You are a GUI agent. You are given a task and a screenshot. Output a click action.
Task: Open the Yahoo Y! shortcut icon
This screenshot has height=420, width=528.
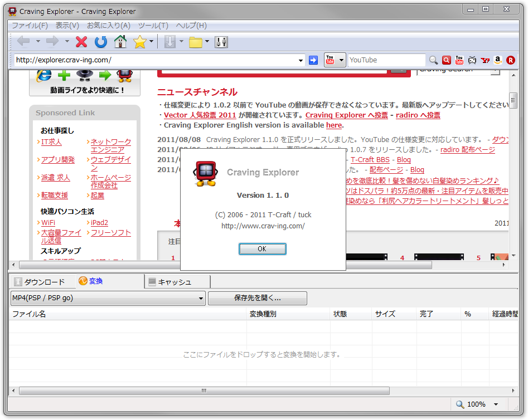coord(485,60)
